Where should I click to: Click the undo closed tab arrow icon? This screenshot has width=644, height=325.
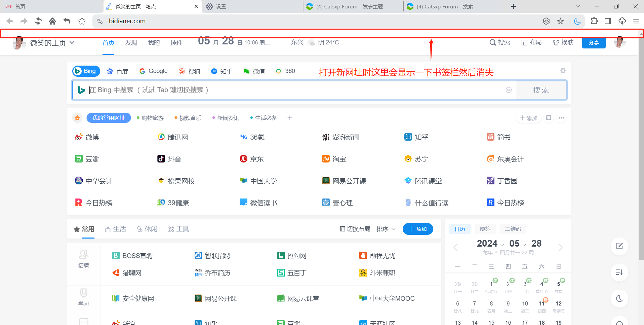67,21
